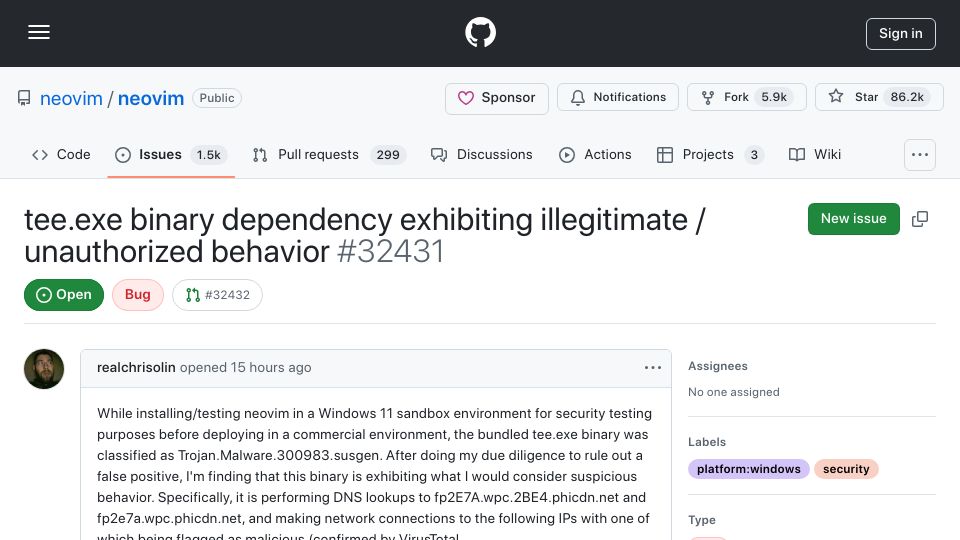Open the hamburger navigation menu
This screenshot has width=960, height=540.
coord(39,32)
